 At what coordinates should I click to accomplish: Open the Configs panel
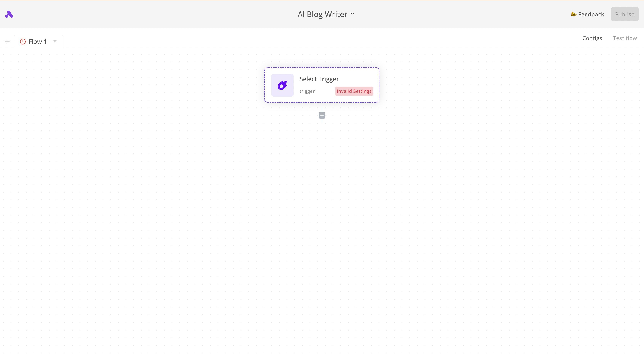click(592, 38)
